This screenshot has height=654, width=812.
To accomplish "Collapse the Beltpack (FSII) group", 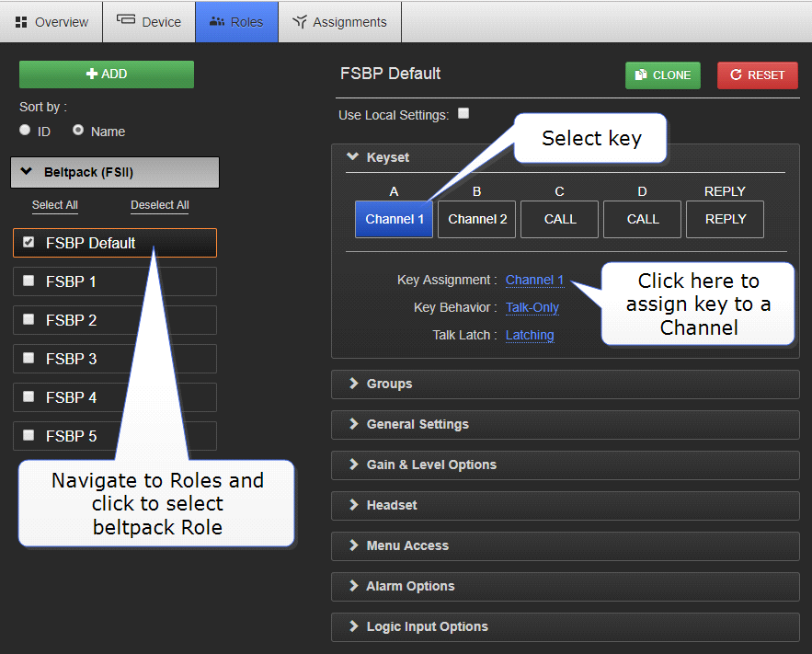I will click(27, 172).
